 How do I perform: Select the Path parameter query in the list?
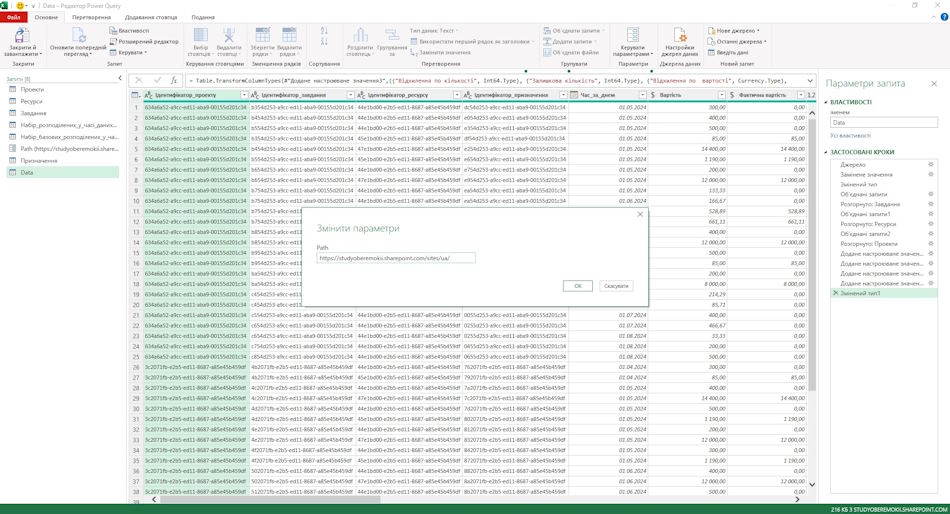coord(62,149)
